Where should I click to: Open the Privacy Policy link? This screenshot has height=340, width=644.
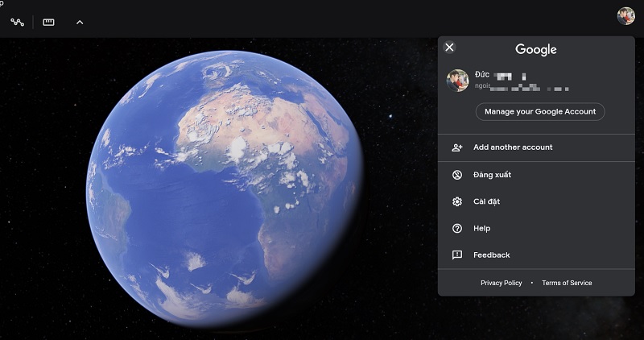coord(501,283)
